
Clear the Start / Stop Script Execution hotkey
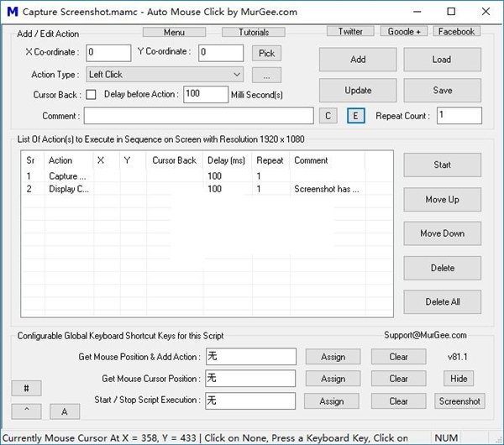(x=398, y=401)
